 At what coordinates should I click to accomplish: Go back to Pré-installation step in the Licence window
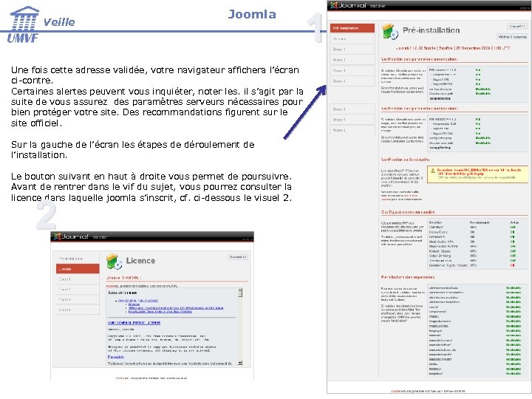[78, 259]
